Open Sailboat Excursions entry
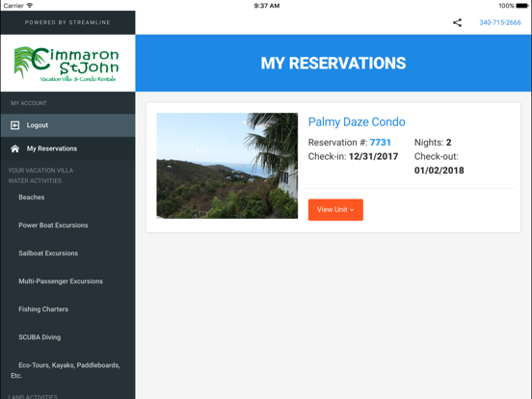532x399 pixels. point(48,253)
